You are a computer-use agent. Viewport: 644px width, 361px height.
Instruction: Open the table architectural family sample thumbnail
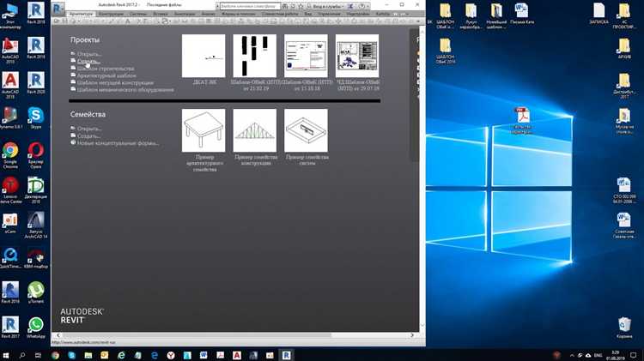[x=204, y=130]
